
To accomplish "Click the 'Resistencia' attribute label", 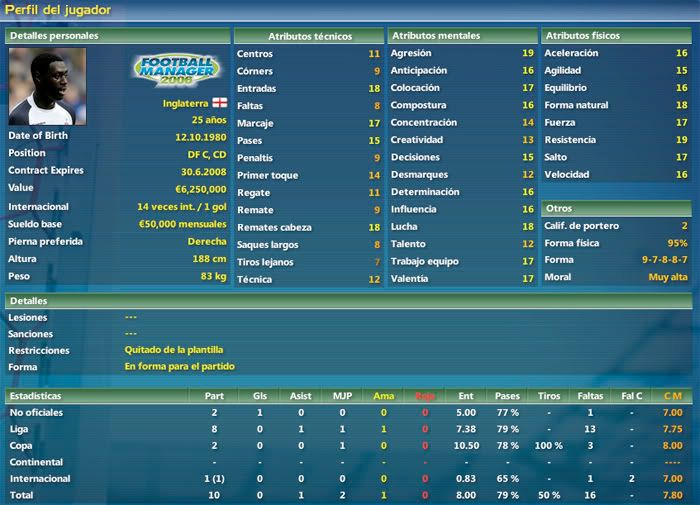I will coord(570,140).
